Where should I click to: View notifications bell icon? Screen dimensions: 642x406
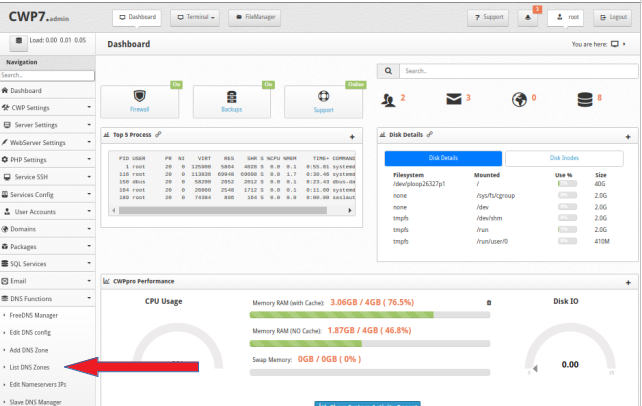tap(528, 18)
